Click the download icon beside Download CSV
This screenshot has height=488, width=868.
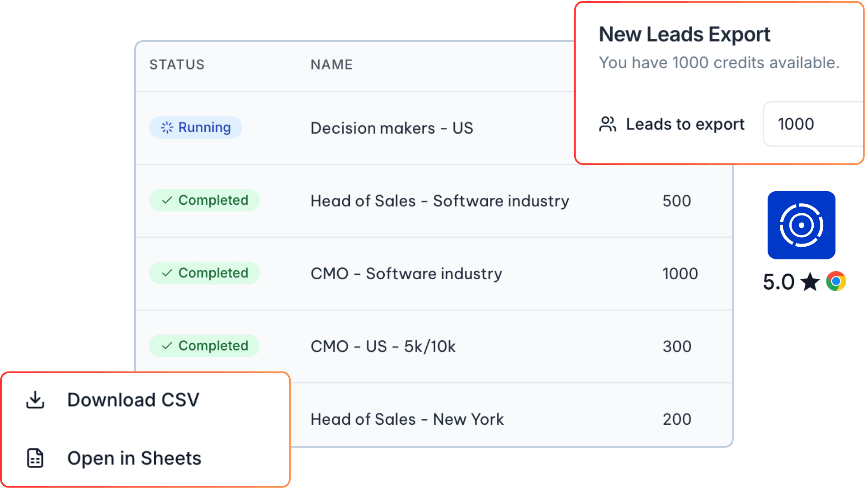[x=35, y=399]
